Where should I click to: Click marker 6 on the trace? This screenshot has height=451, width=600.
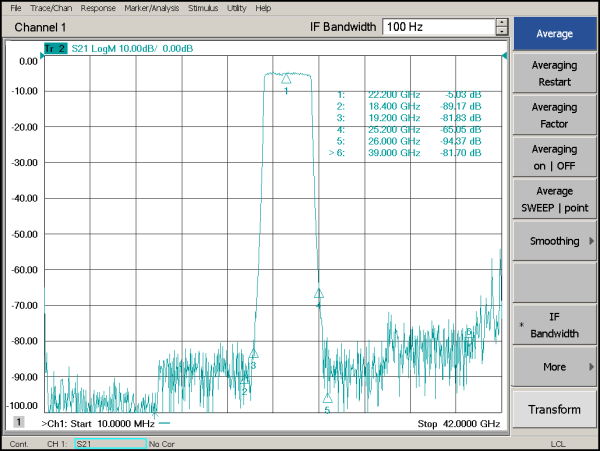tap(469, 339)
